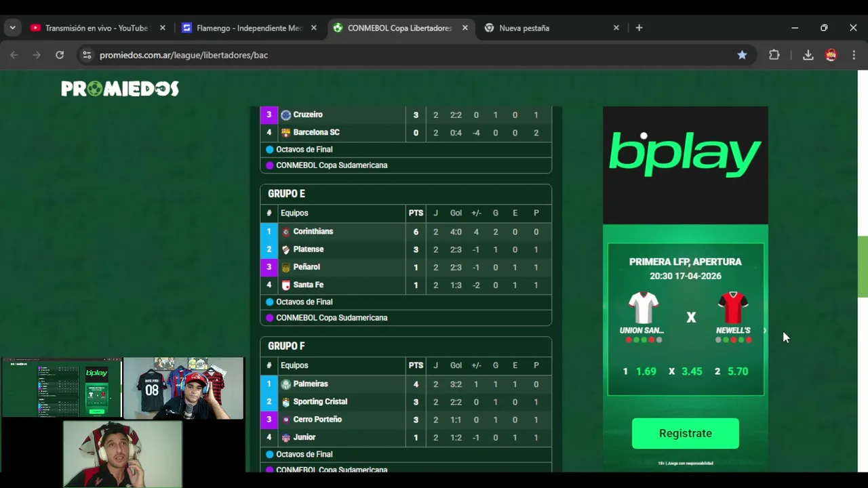Click the screen-share preview thumbnail
The width and height of the screenshot is (868, 488).
coord(61,388)
